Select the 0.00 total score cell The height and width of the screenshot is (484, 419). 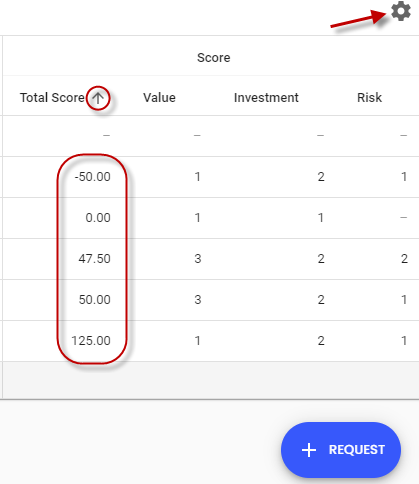click(x=98, y=218)
